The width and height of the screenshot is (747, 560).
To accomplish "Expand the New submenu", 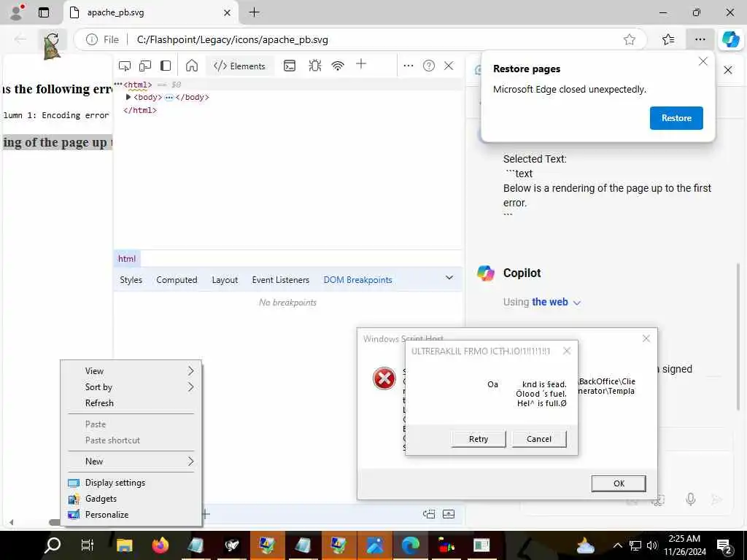I will tap(131, 462).
